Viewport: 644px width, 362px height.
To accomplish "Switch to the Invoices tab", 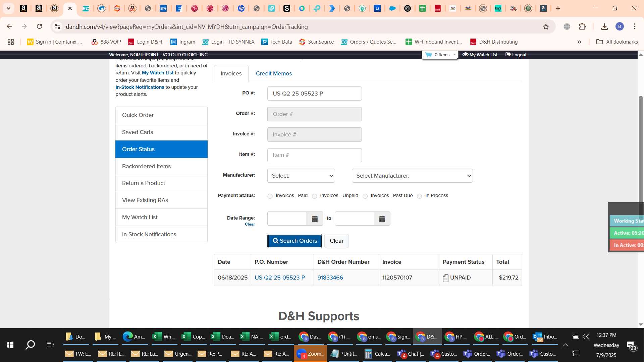I will [231, 73].
